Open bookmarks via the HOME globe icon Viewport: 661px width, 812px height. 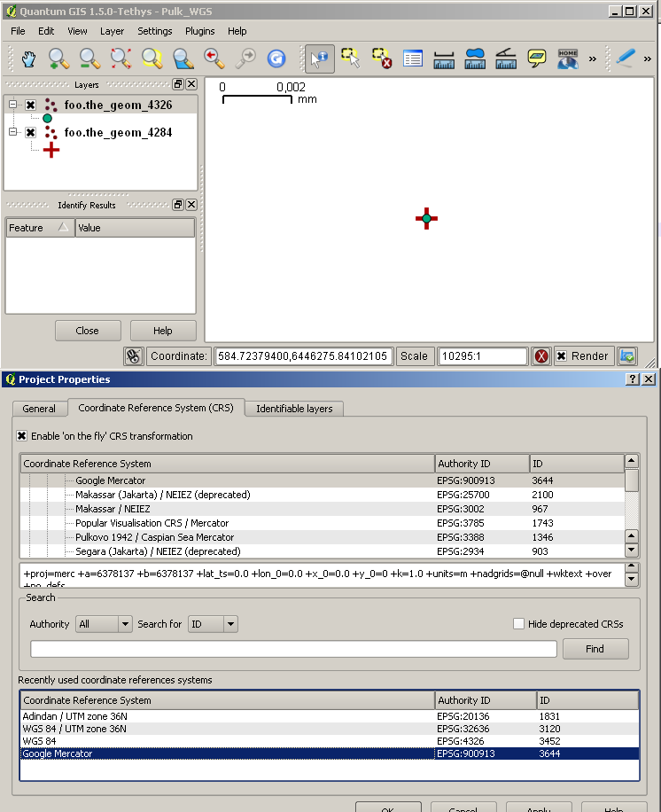point(568,59)
